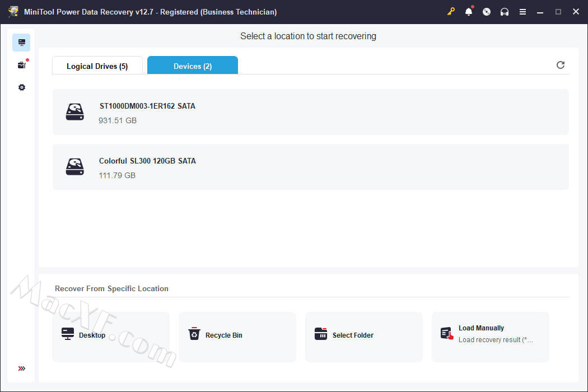The image size is (588, 392).
Task: Recover from the Desktop location
Action: tap(111, 337)
